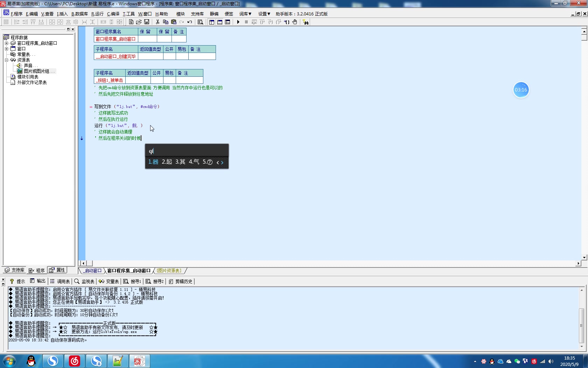Toggle the second window layout icon in toolbar
This screenshot has width=588, height=368.
(x=220, y=22)
